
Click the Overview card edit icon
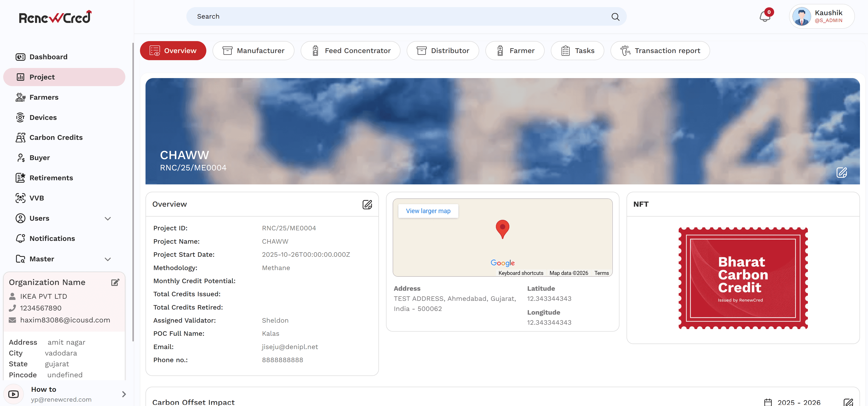(x=367, y=204)
